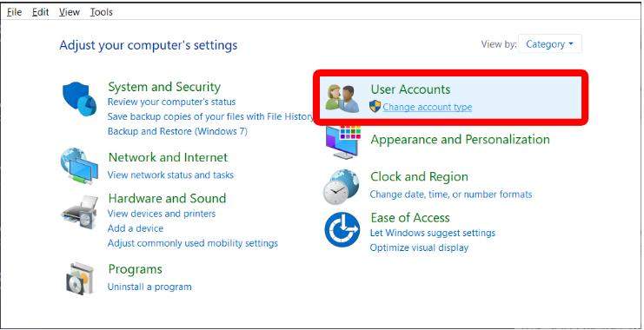
Task: Click the Network and Internet globe icon
Action: pyautogui.click(x=79, y=166)
